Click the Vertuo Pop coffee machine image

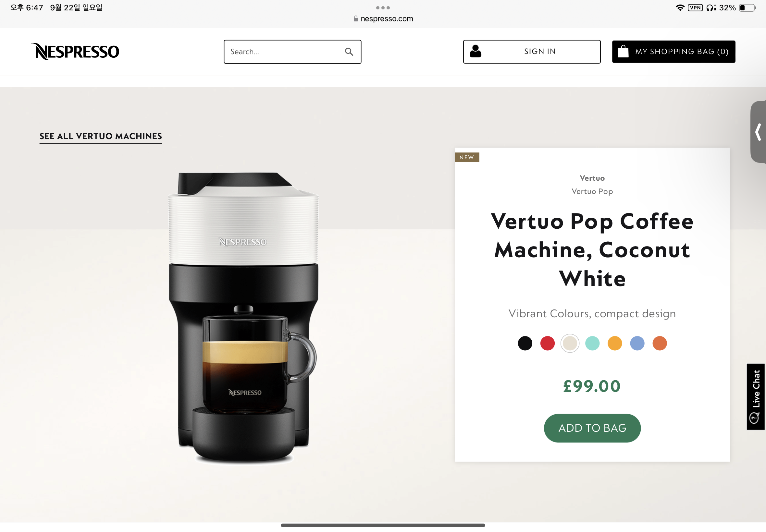point(243,318)
